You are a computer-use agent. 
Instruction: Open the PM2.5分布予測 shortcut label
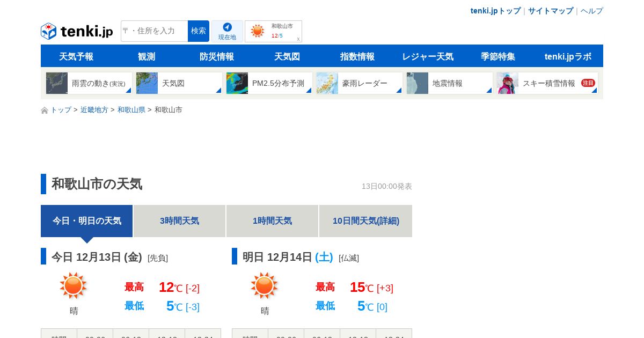click(x=278, y=84)
